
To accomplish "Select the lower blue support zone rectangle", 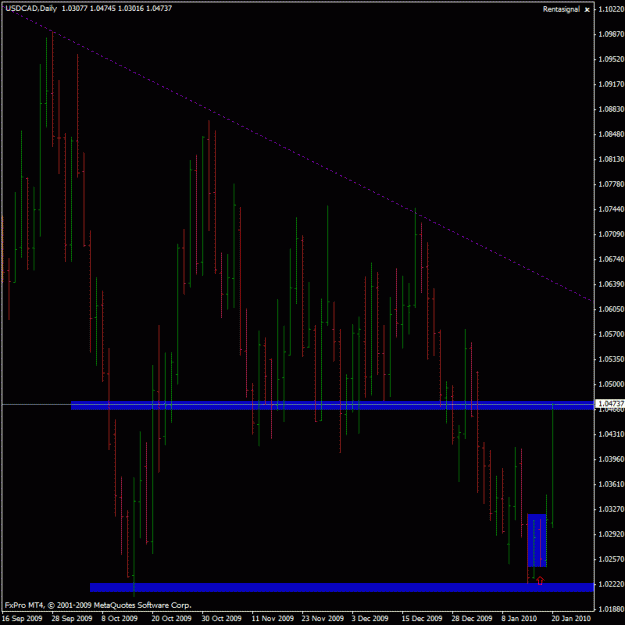I will tap(342, 587).
